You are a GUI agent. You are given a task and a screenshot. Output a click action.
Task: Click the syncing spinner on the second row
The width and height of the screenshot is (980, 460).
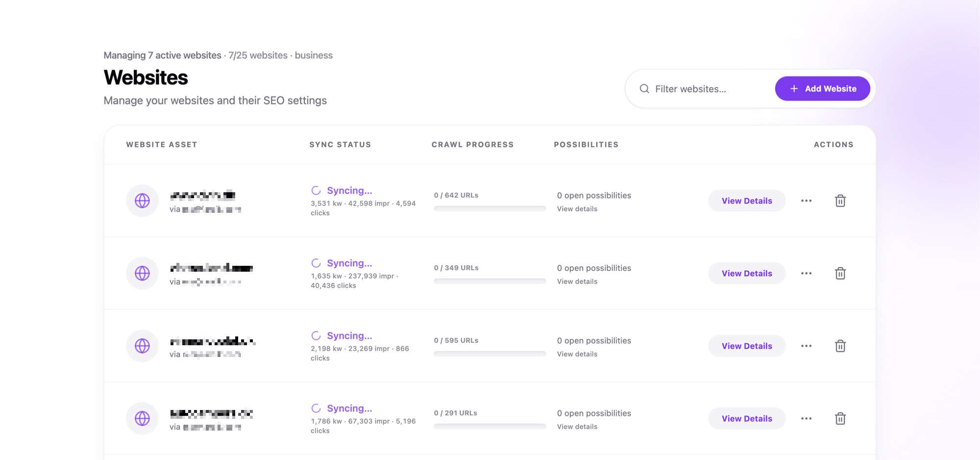pyautogui.click(x=316, y=263)
